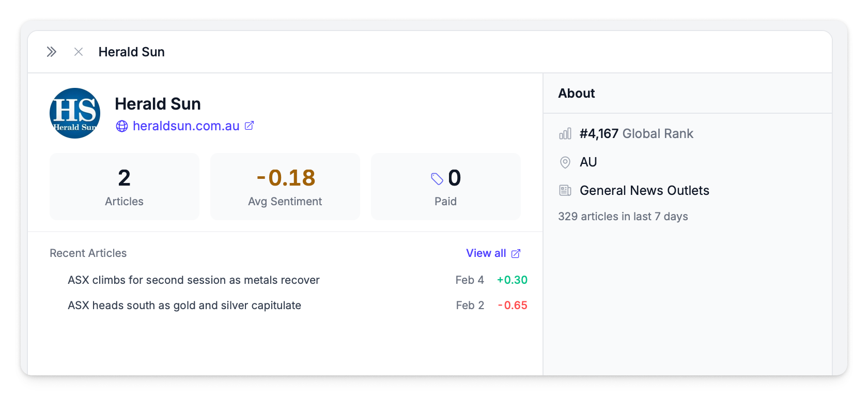Click the external icon next to View all

(516, 253)
